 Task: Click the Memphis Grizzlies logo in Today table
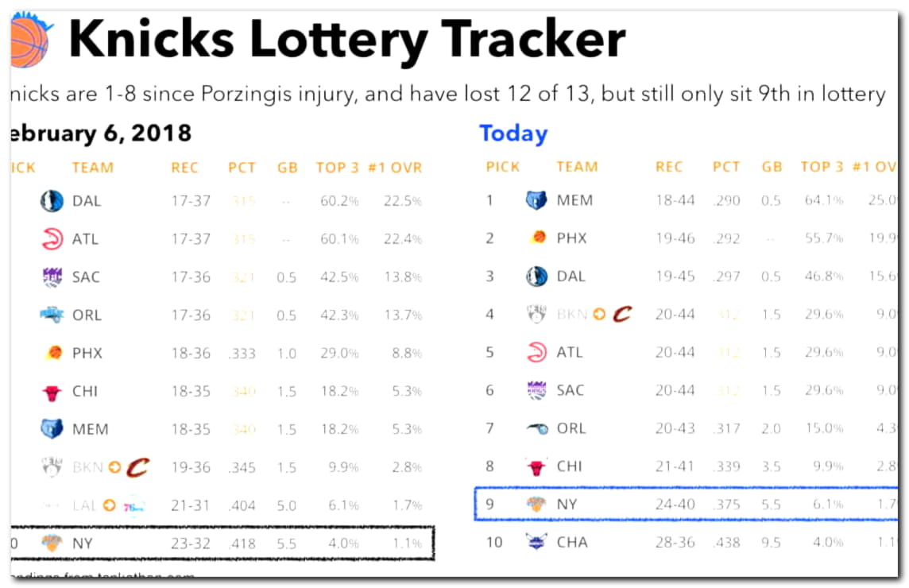(536, 200)
